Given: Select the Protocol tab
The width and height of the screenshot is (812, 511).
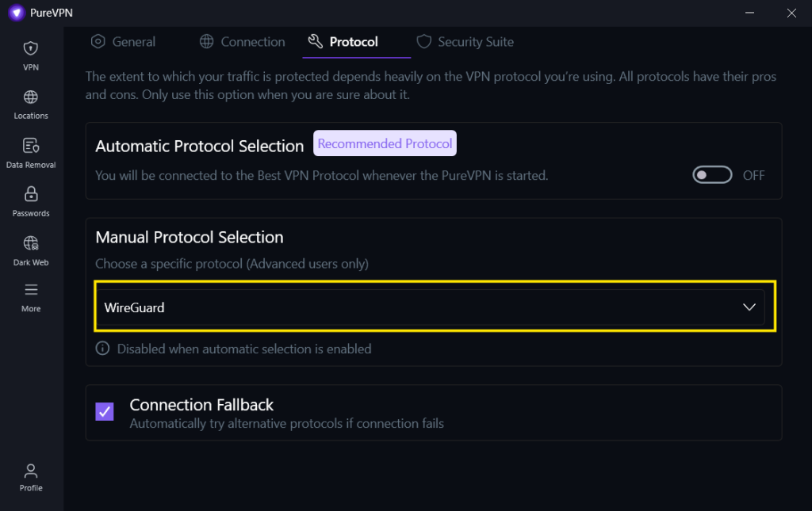Looking at the screenshot, I should [x=343, y=42].
